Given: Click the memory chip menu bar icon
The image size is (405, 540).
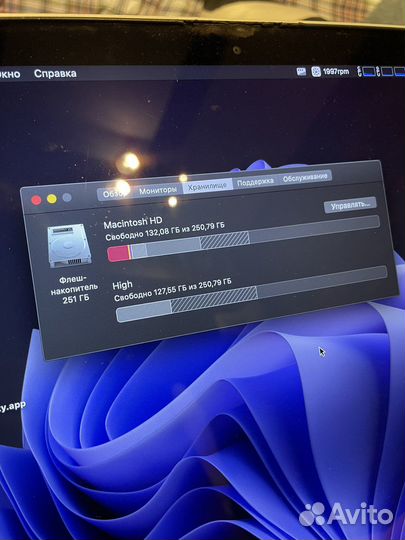Looking at the screenshot, I should coord(301,72).
